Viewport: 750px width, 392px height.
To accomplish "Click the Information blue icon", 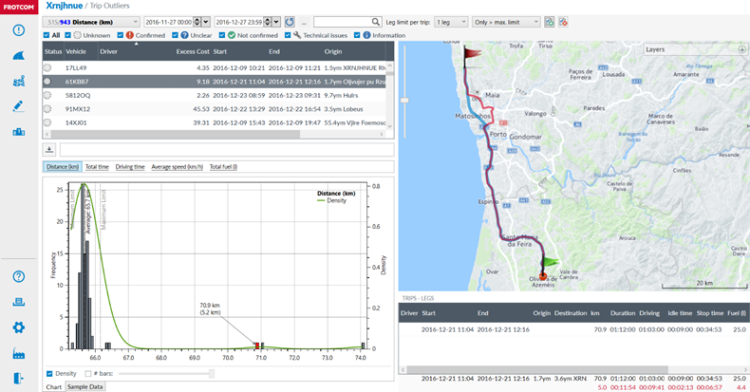I will coord(366,35).
